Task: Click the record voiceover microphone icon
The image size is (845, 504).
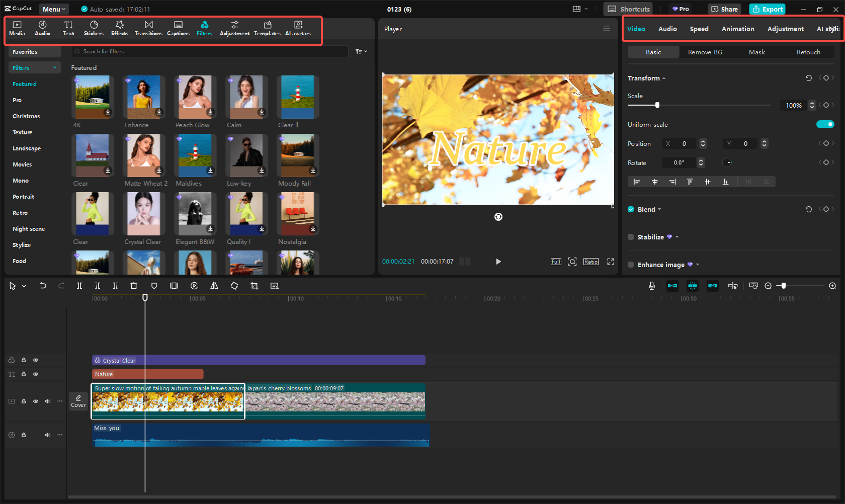Action: pyautogui.click(x=651, y=286)
